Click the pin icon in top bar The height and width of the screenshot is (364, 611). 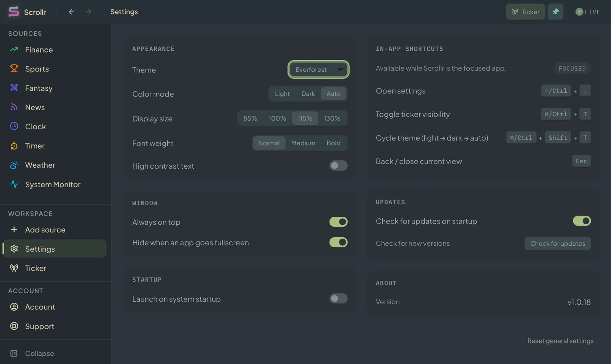coord(556,12)
